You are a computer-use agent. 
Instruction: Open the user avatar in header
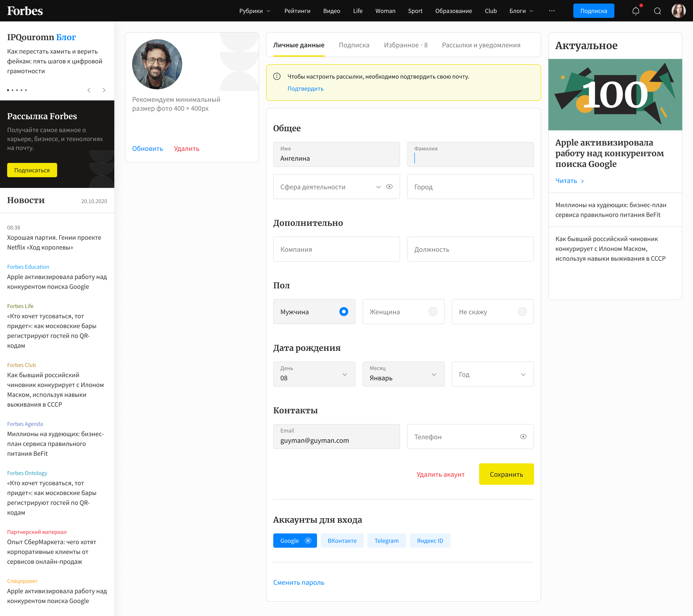tap(678, 11)
